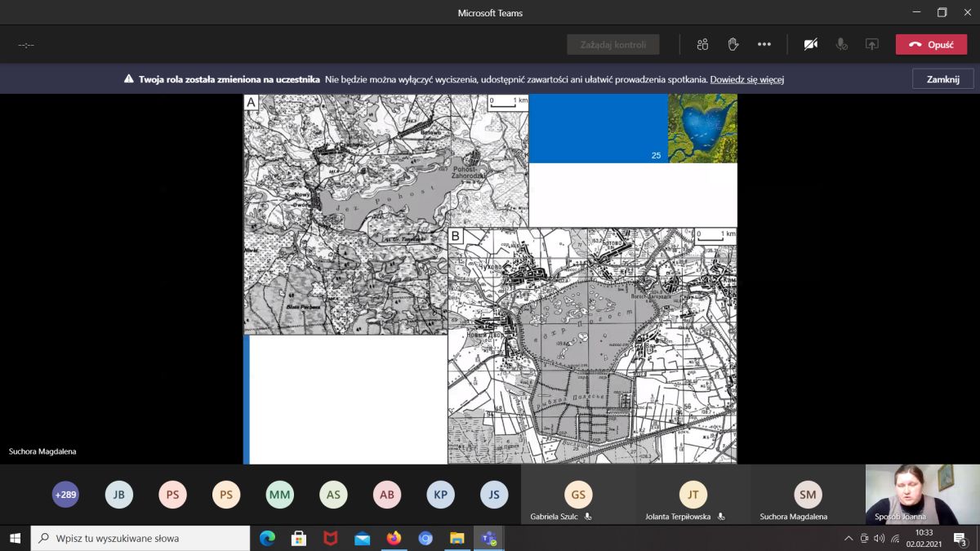The height and width of the screenshot is (551, 980).
Task: Expand the +289 additional participants bubble
Action: point(65,495)
